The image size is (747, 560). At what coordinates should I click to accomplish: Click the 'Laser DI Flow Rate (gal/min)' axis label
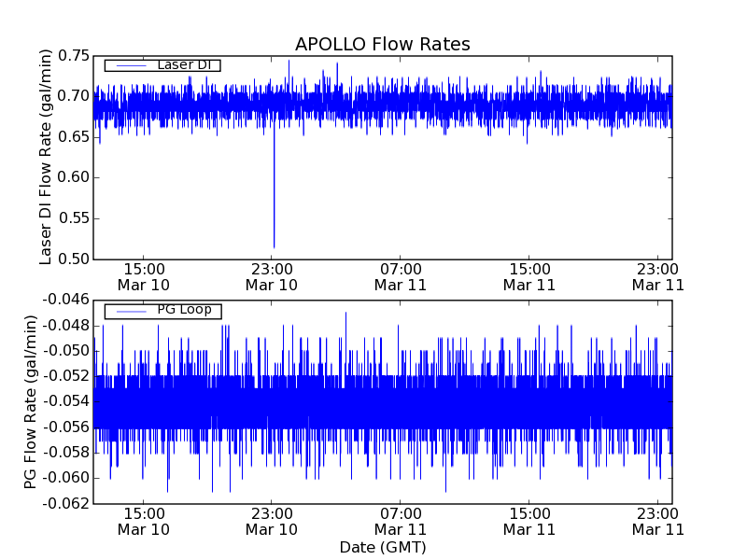[46, 157]
